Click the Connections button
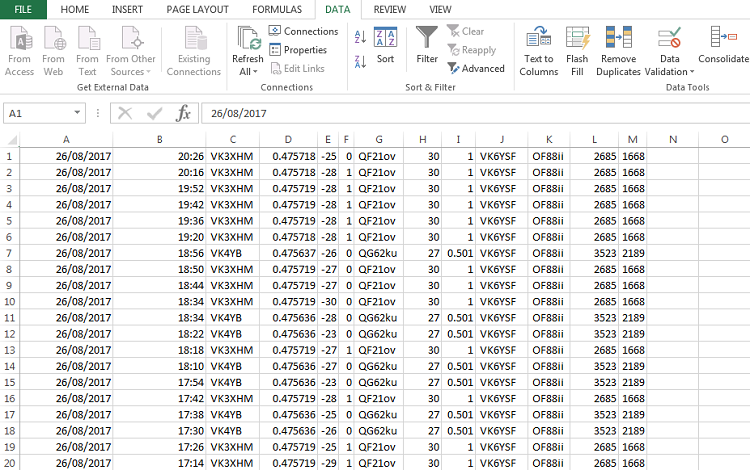The width and height of the screenshot is (750, 470). (x=303, y=31)
